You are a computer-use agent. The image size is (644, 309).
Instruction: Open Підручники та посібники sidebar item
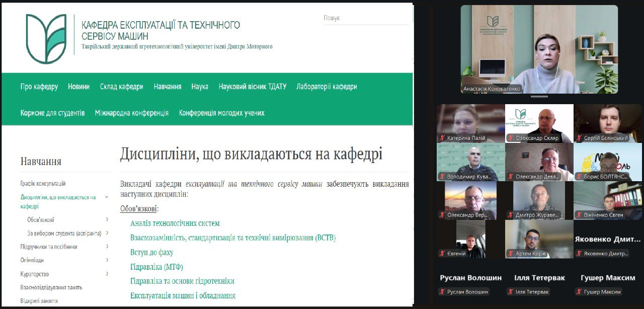tap(49, 247)
